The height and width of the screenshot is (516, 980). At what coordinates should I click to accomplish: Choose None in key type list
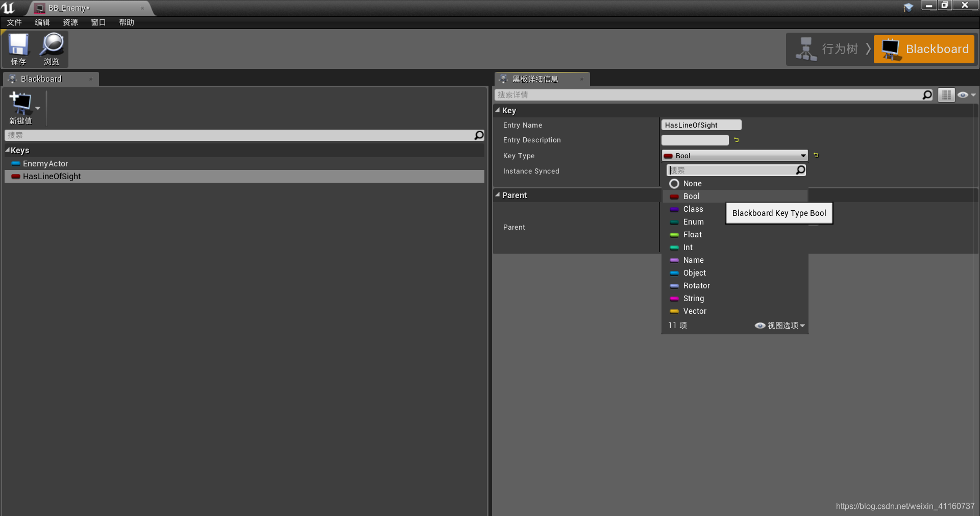coord(735,183)
